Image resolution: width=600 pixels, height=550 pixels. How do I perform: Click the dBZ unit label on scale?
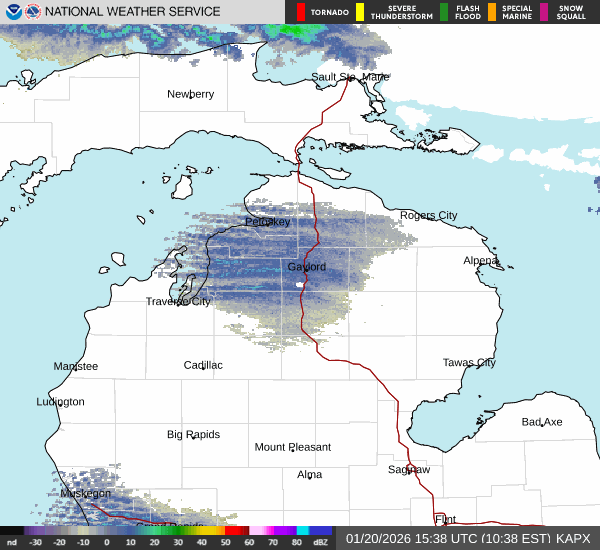322,543
